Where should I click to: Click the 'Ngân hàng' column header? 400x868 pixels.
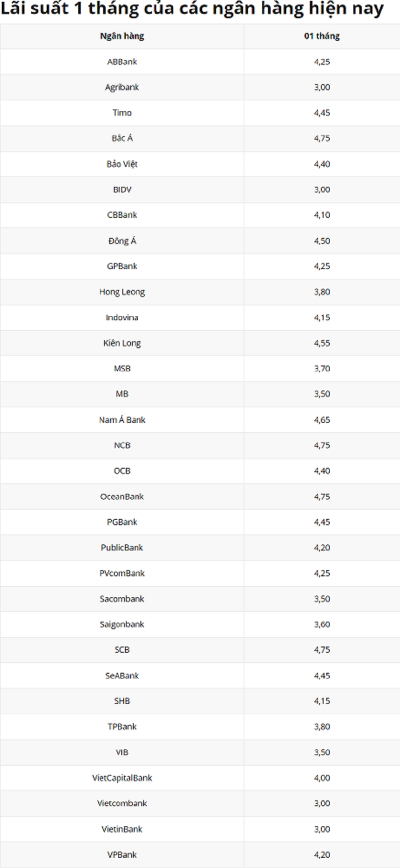coord(122,36)
